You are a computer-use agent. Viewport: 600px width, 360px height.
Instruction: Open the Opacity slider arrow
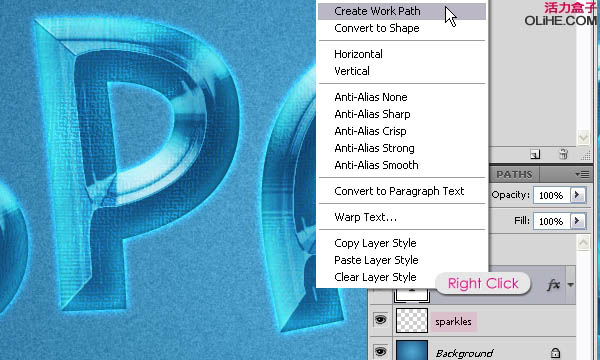pos(577,195)
